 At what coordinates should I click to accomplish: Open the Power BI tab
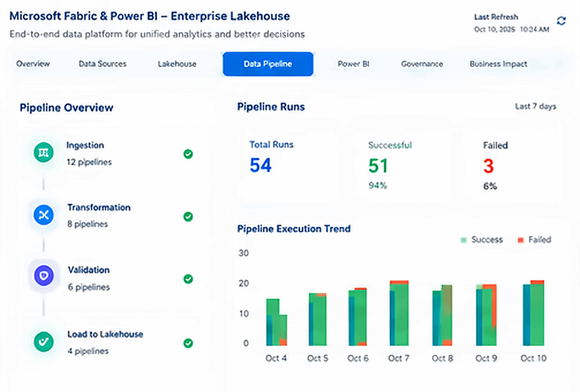click(353, 64)
